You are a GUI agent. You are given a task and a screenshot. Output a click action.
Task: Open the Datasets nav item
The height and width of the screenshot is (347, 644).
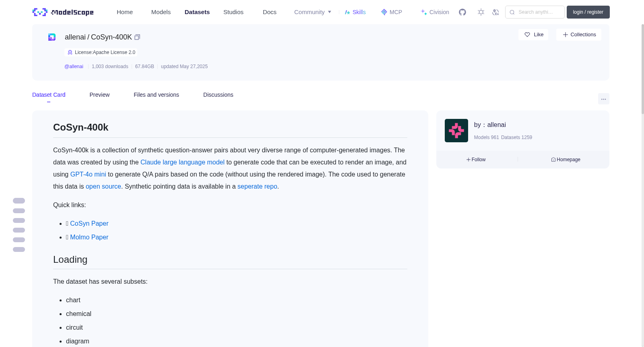click(197, 12)
